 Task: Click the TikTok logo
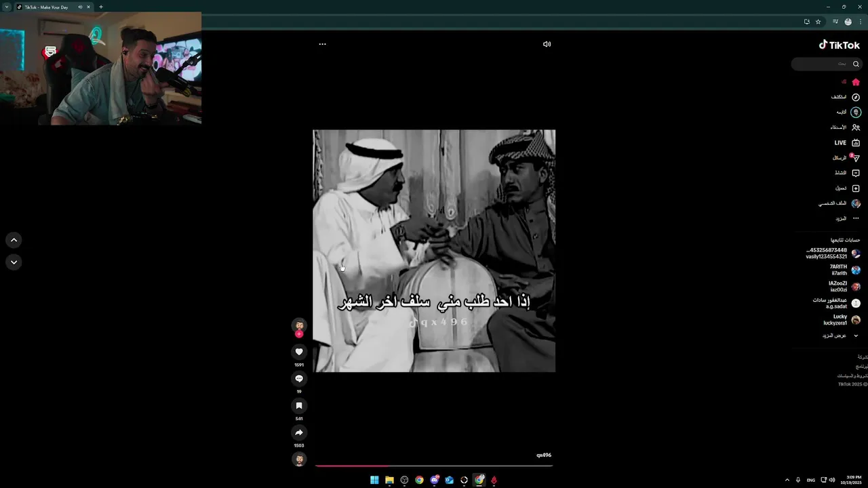click(x=840, y=45)
